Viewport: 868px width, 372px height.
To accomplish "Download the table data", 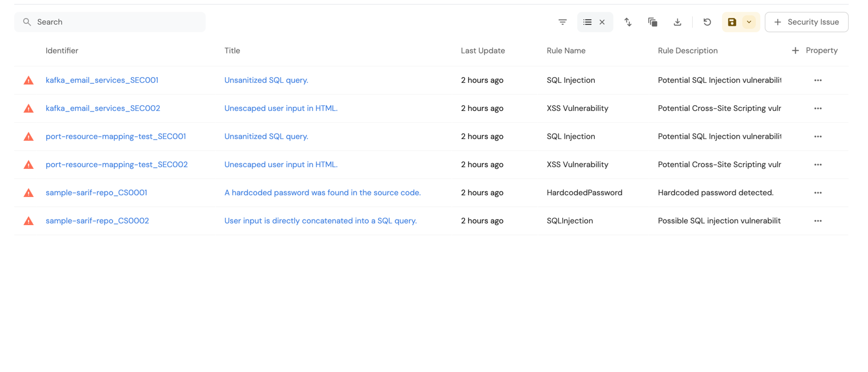I will 678,22.
